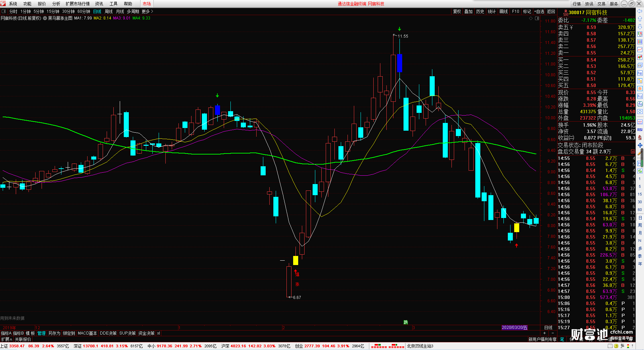Click the red chart icon beside 盘后交易量

click(633, 151)
